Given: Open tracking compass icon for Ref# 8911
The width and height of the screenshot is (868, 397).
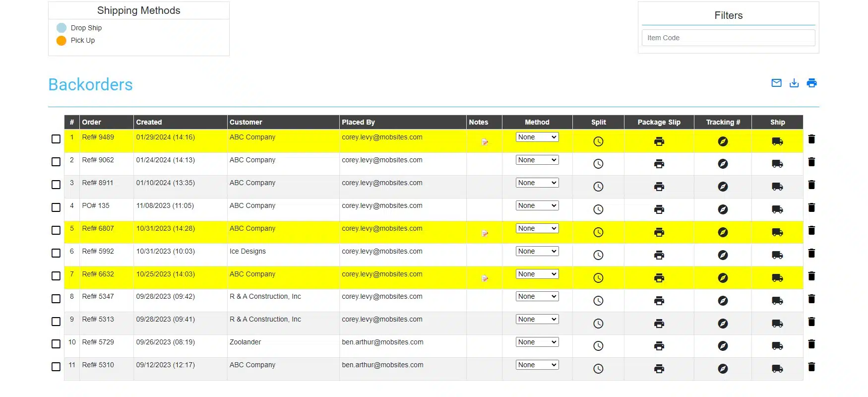Looking at the screenshot, I should [x=723, y=187].
